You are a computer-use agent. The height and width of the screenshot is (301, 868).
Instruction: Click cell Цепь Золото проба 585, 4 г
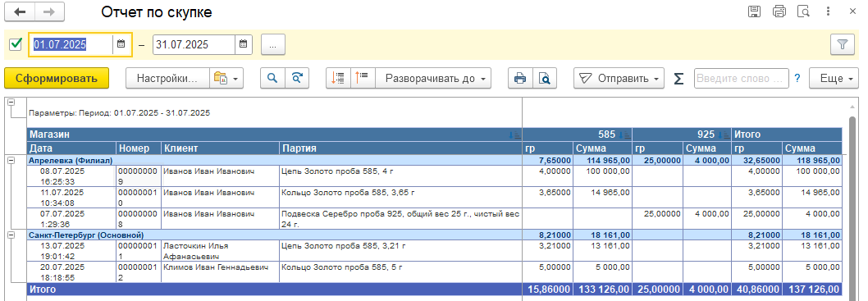[x=401, y=176]
